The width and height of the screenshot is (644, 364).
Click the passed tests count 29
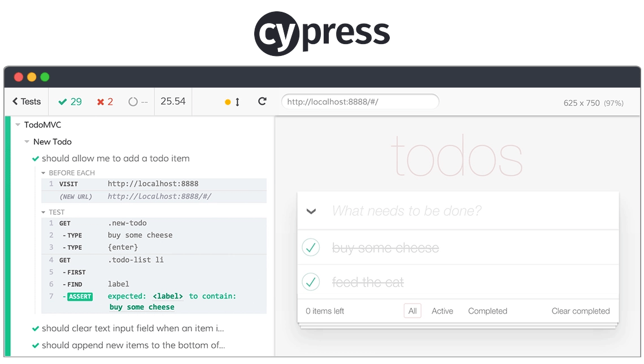click(70, 102)
